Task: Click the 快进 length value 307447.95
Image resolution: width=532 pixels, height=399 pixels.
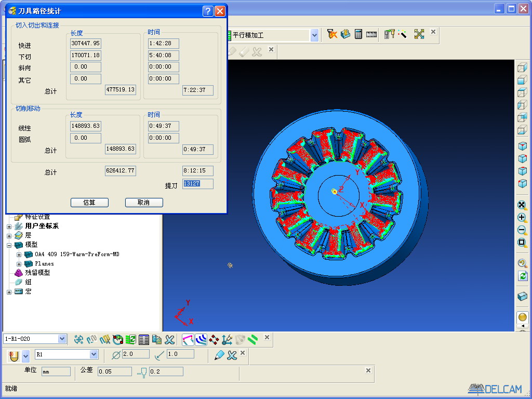Action: (x=86, y=44)
